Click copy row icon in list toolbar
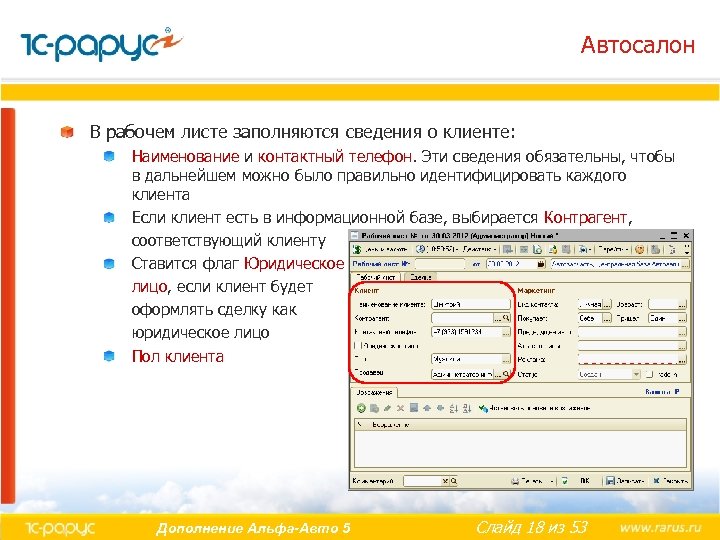Screen dimensions: 720x540 pyautogui.click(x=374, y=408)
